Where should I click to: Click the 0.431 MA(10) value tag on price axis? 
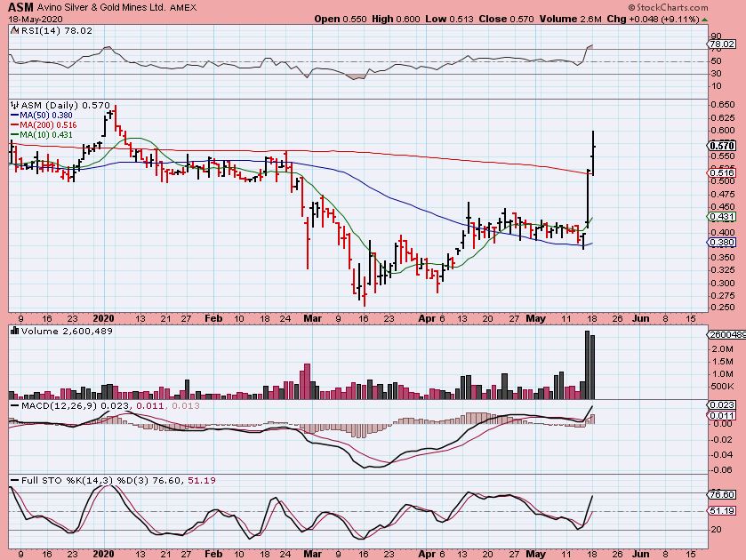click(x=722, y=217)
